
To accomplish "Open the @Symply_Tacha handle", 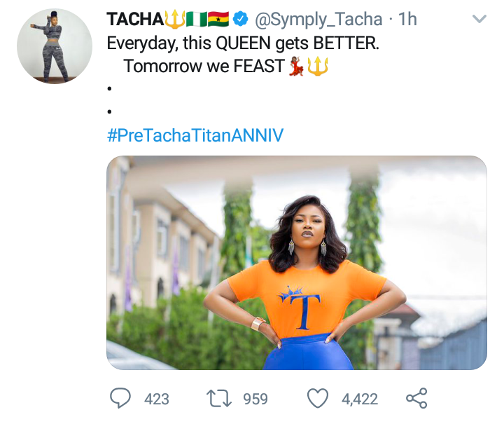I will click(318, 20).
